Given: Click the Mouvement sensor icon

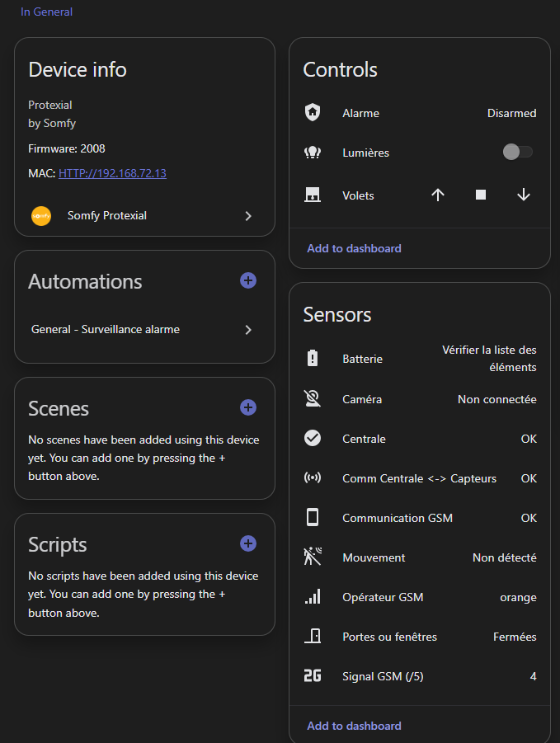Looking at the screenshot, I should (x=313, y=557).
